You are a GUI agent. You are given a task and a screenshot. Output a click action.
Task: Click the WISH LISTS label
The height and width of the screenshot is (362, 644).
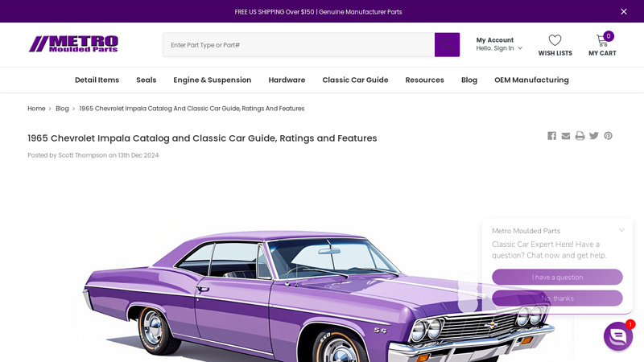click(555, 53)
